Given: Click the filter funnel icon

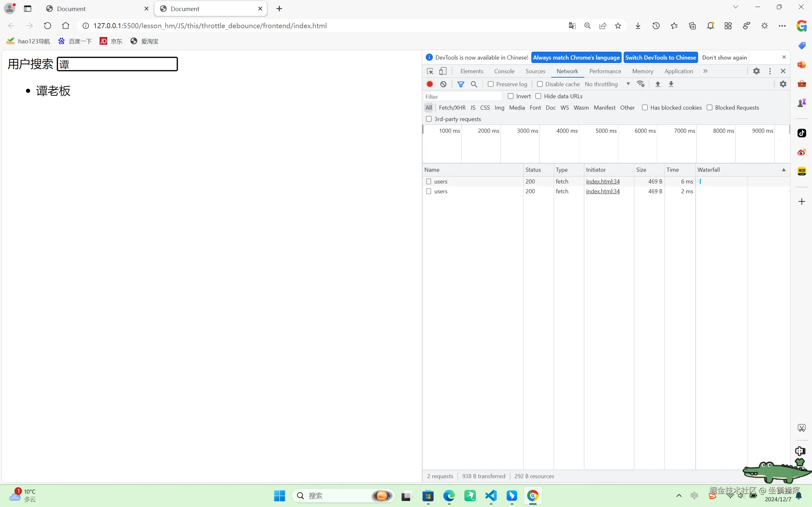Looking at the screenshot, I should tap(461, 84).
